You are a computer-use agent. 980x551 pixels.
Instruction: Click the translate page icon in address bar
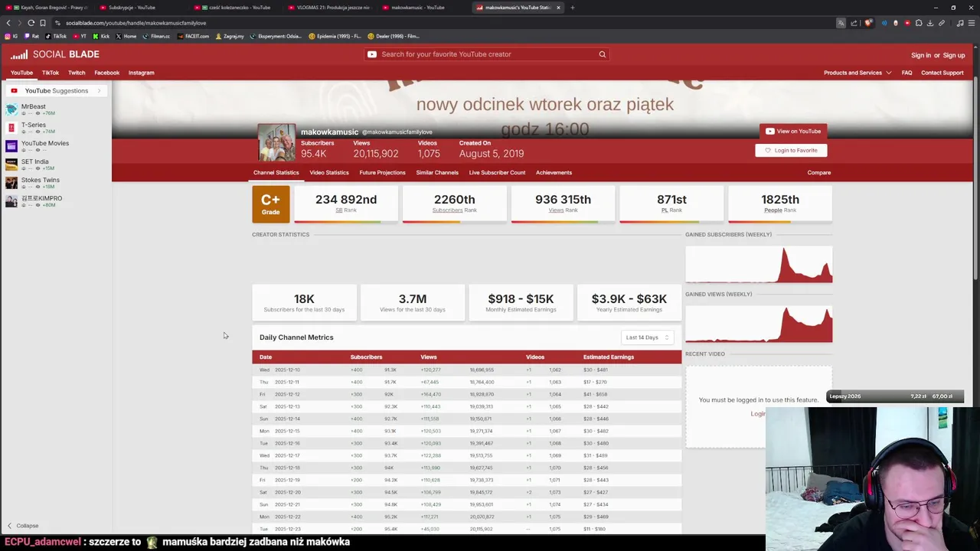tap(841, 23)
